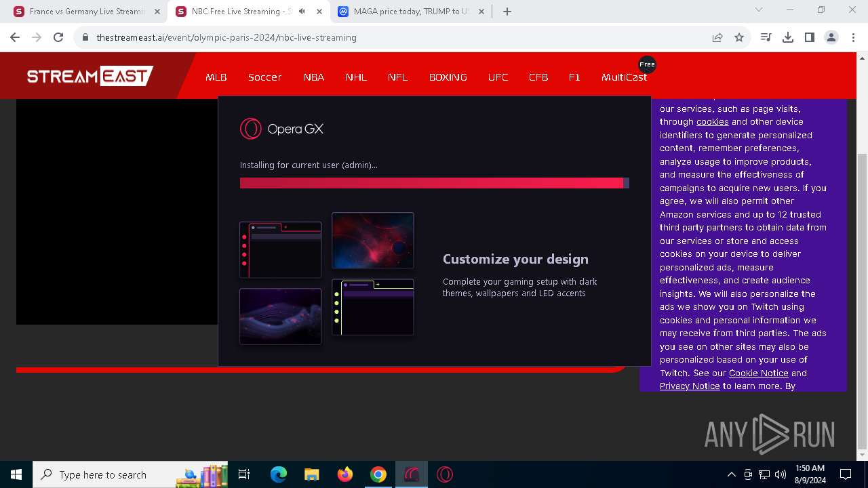
Task: Open Windows Start menu
Action: 16,474
